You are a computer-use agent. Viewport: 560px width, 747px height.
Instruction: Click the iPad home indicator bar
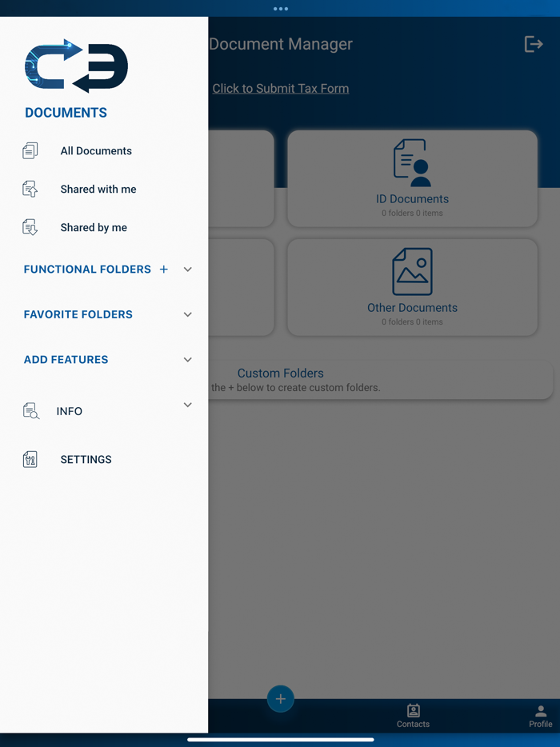(280, 740)
